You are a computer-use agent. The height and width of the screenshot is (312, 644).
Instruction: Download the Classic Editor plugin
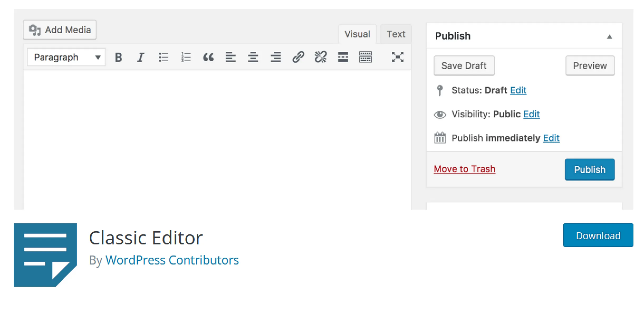[x=598, y=235]
